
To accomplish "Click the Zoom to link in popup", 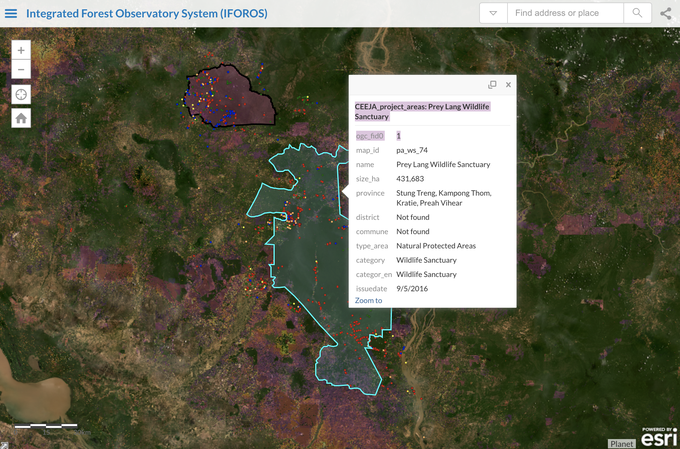I will [368, 300].
